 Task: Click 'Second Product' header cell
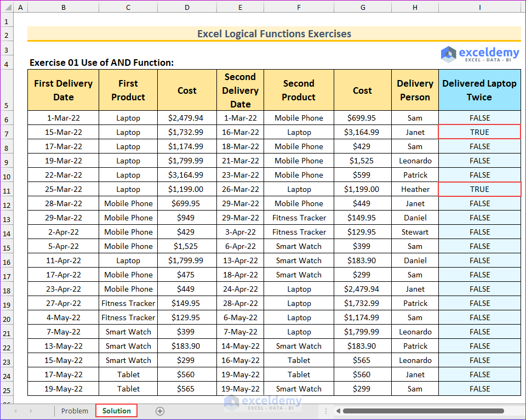[x=299, y=90]
